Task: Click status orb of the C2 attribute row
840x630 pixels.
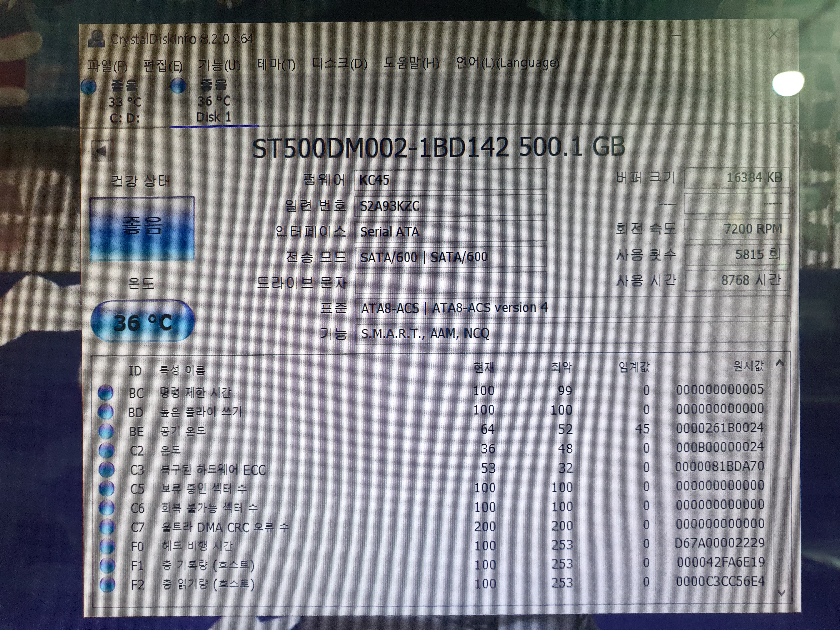Action: point(106,450)
